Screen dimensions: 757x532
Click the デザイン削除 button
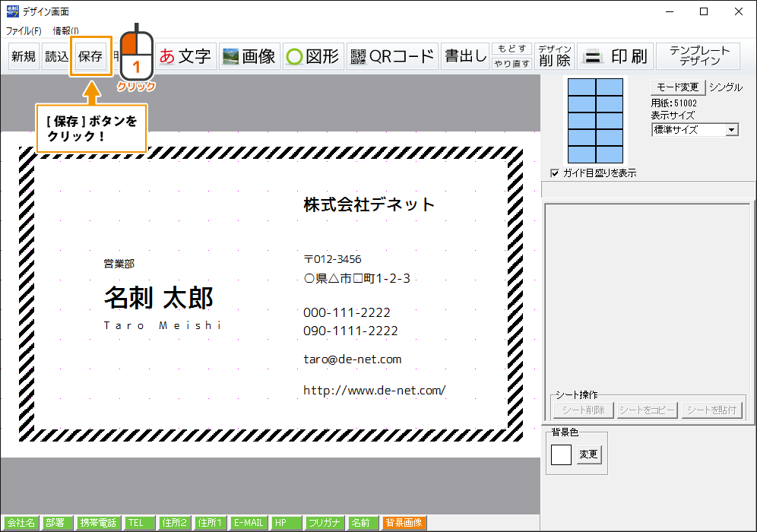(x=555, y=56)
